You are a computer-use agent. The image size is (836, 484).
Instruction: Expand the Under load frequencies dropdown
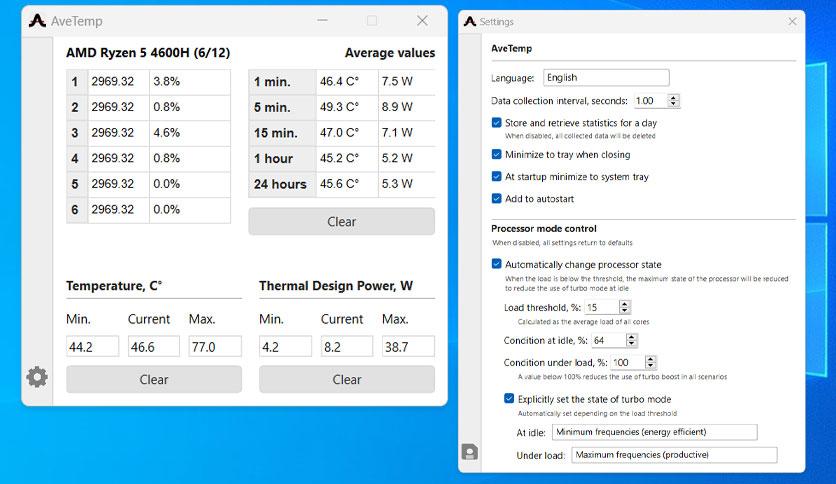coord(674,455)
